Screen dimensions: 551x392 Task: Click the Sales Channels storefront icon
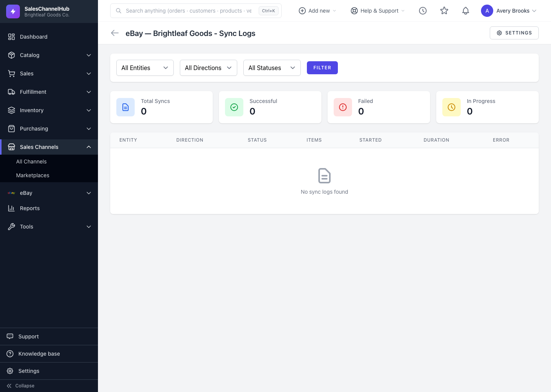tap(11, 147)
